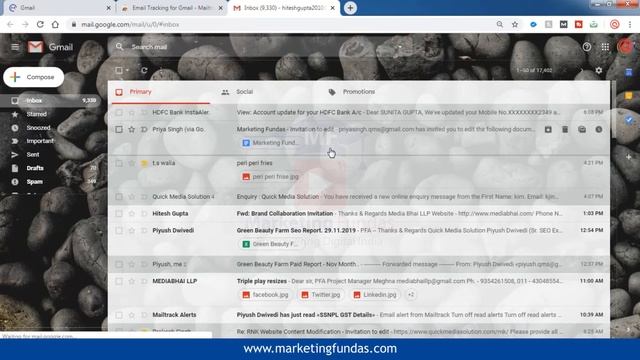This screenshot has height=360, width=640.
Task: Open the Gmail support help icon
Action: tap(587, 47)
